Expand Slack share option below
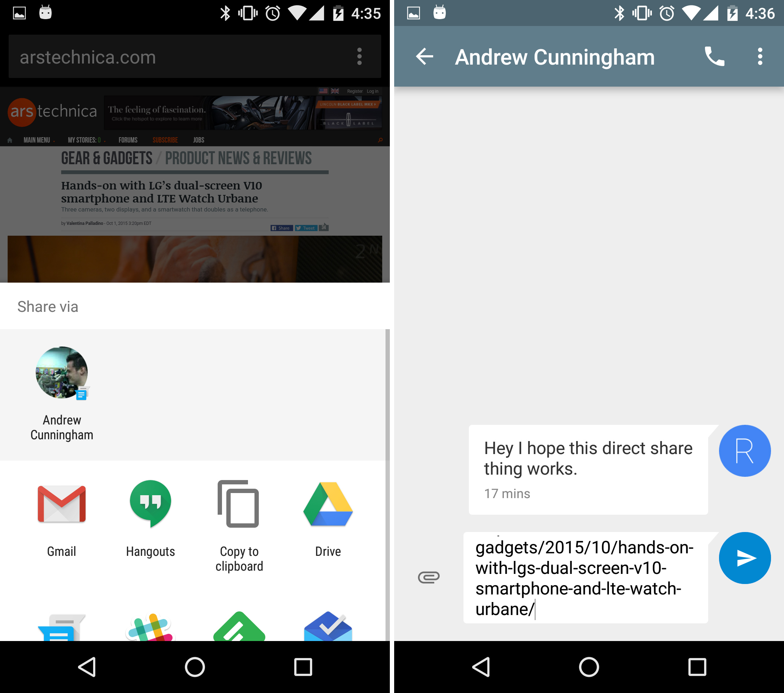Viewport: 784px width, 693px height. [x=151, y=636]
